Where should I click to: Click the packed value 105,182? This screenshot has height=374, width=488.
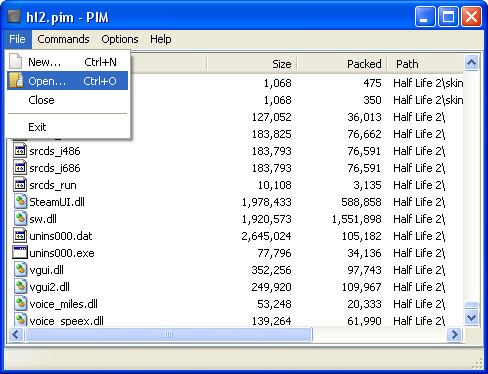click(x=361, y=236)
